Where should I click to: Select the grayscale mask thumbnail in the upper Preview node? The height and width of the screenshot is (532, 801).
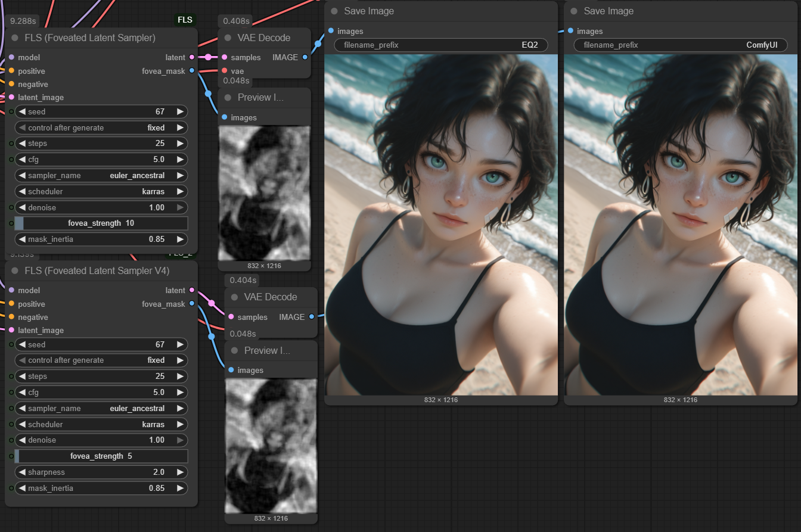264,192
